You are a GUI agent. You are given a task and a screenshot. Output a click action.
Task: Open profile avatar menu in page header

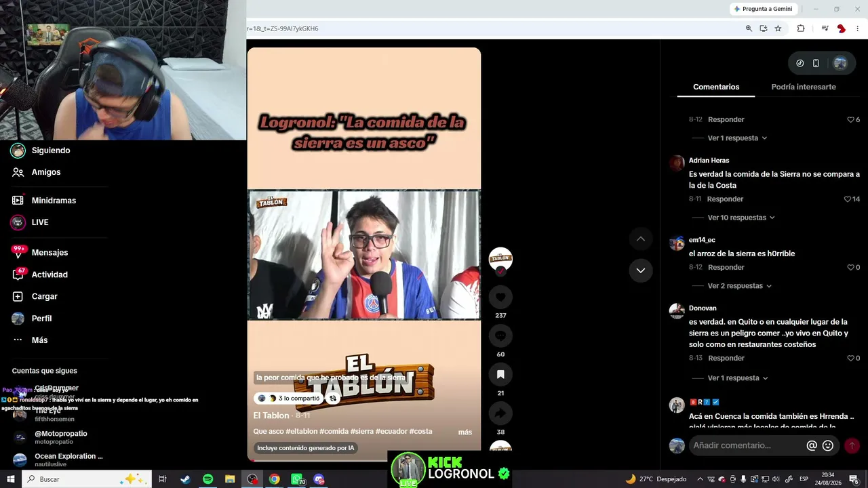coord(840,63)
